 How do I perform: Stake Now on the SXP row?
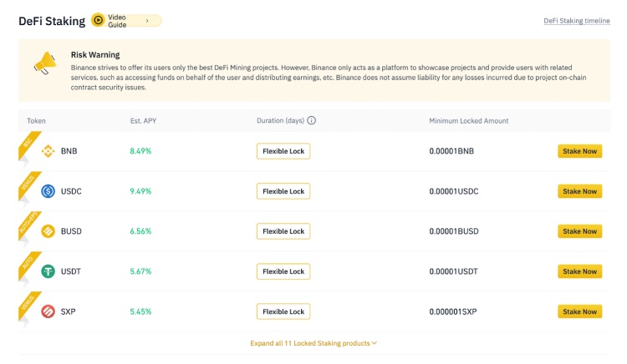click(580, 311)
